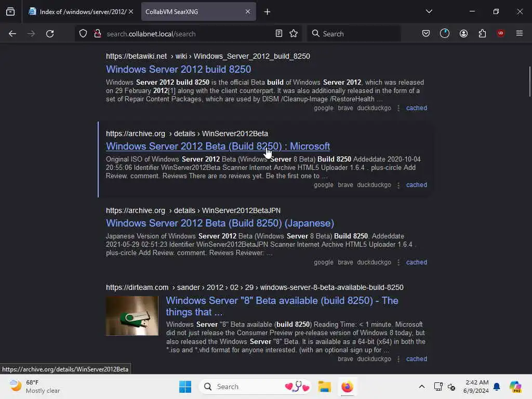Viewport: 532px width, 399px height.
Task: Open Windows Server "8" Beta available result
Action: (x=282, y=306)
